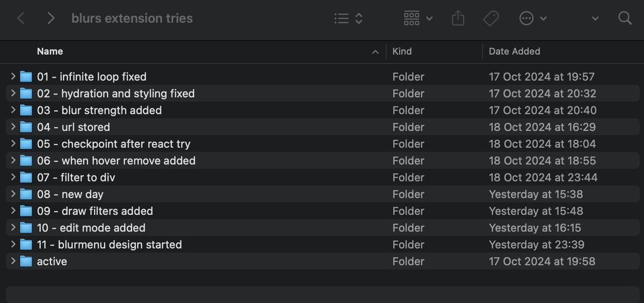Click the Share icon

coord(458,18)
